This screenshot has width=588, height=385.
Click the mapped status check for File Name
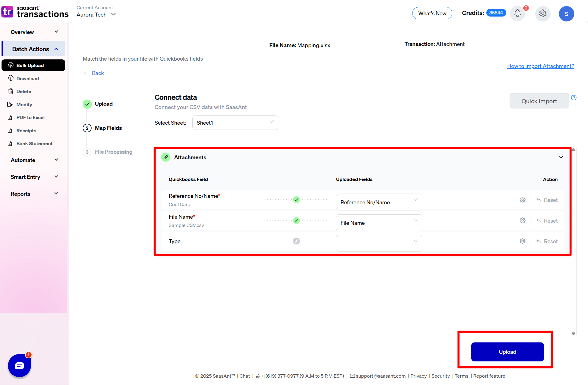(x=296, y=221)
